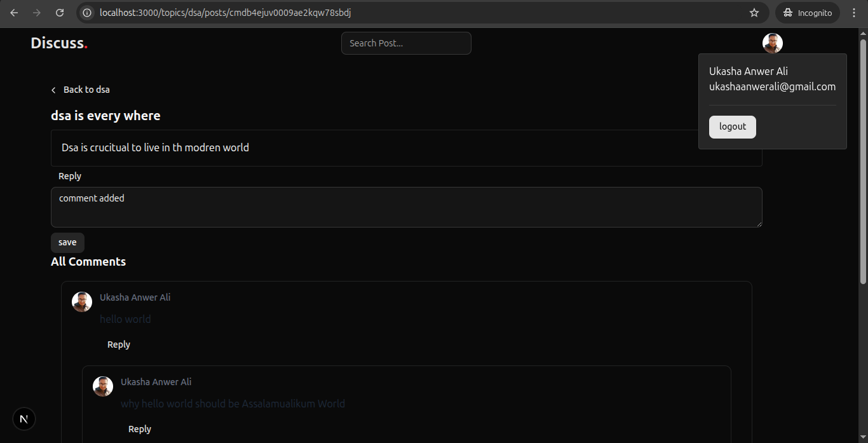Screen dimensions: 868x443
Task: Click the browser forward arrow
Action: point(37,13)
